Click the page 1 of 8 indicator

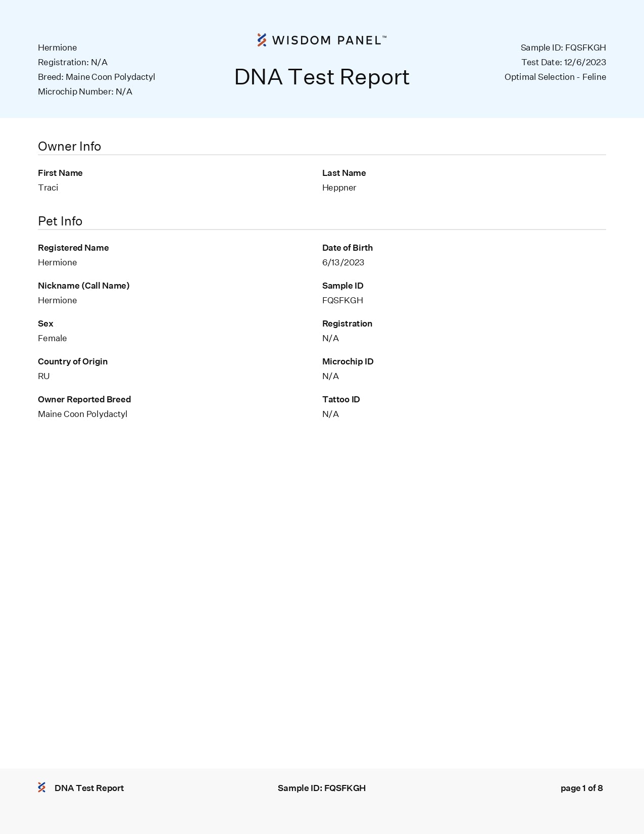581,788
